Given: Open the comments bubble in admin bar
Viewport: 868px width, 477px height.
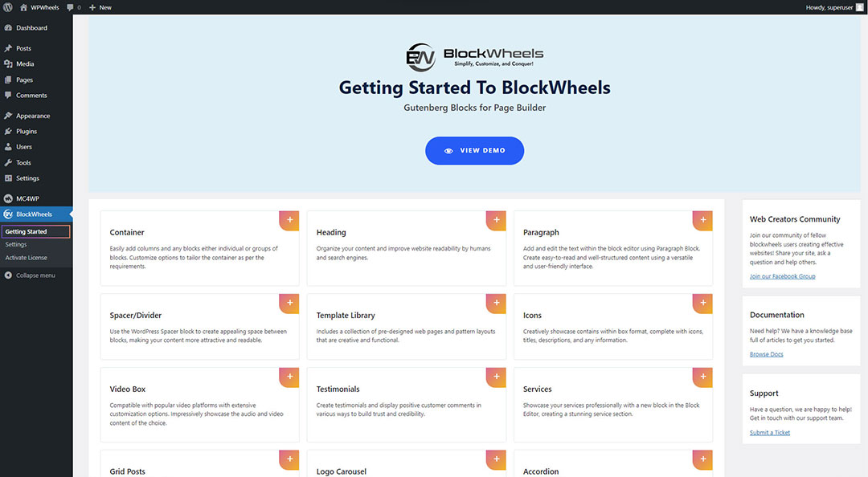Looking at the screenshot, I should [73, 7].
